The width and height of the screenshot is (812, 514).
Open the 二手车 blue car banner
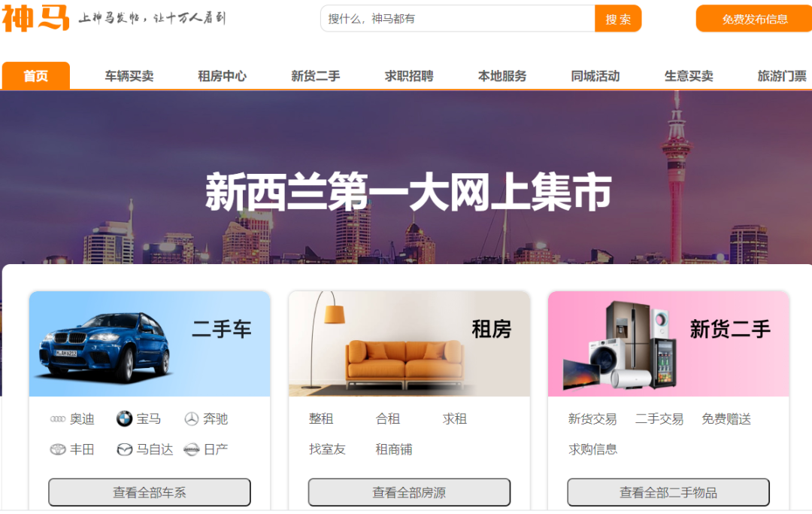(150, 344)
